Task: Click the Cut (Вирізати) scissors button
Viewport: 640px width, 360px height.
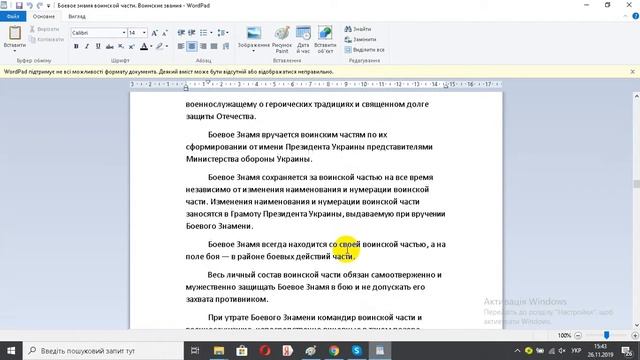Action: pyautogui.click(x=44, y=29)
